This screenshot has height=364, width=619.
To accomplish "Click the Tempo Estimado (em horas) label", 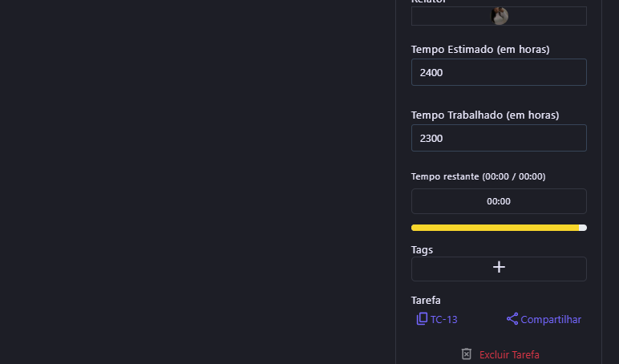I will [480, 50].
